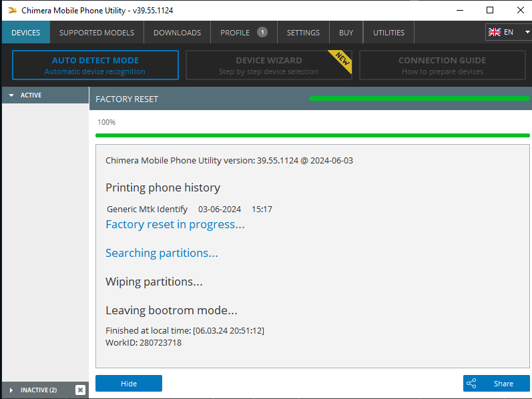
Task: Go to the Downloads tab
Action: click(177, 33)
